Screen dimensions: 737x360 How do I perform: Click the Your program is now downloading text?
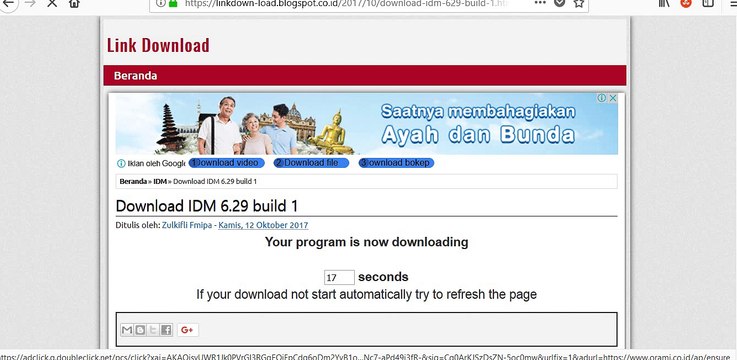367,242
